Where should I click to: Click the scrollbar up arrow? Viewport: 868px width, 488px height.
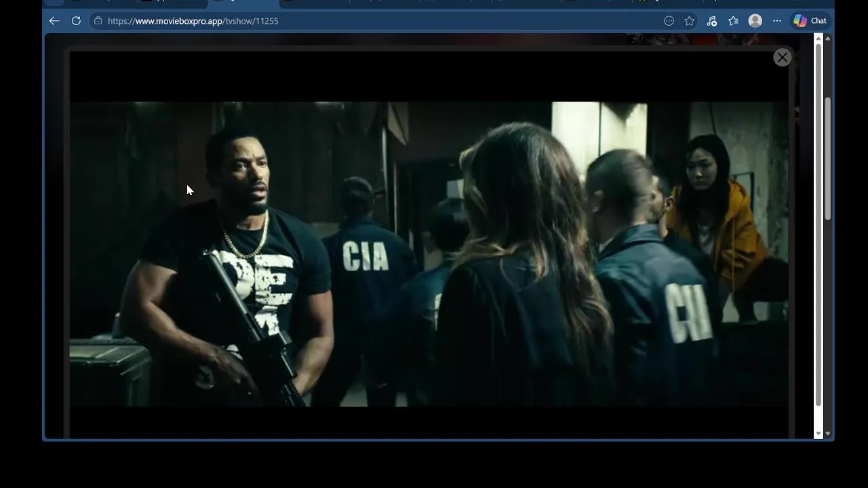click(x=828, y=39)
